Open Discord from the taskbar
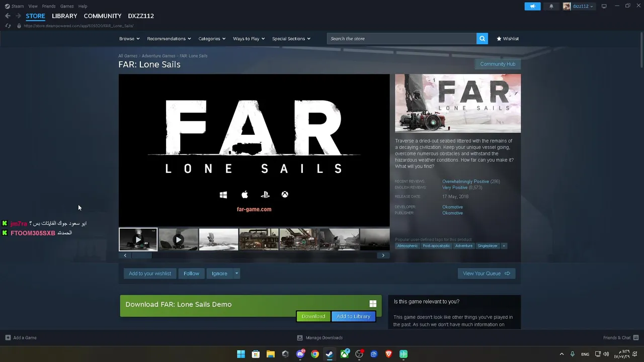 (300, 354)
